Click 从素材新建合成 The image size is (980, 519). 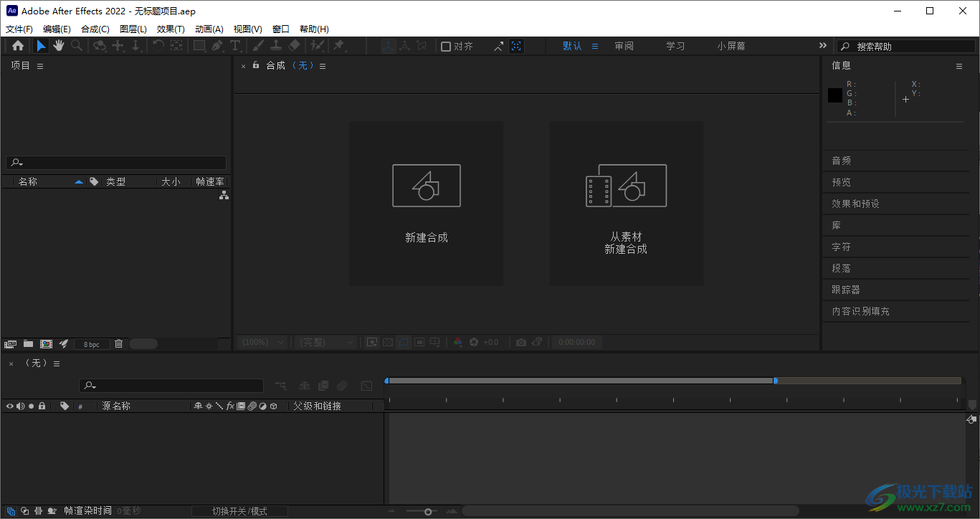[x=626, y=203]
